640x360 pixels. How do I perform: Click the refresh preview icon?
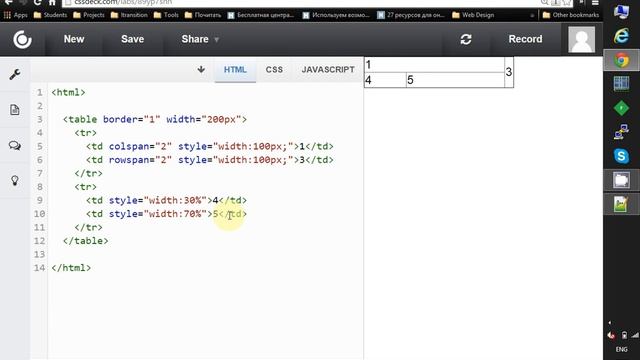coord(466,39)
